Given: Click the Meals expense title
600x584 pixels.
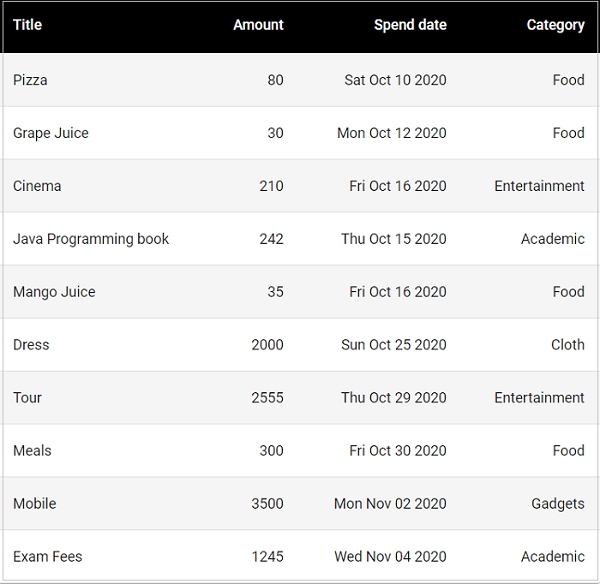Looking at the screenshot, I should click(32, 451).
